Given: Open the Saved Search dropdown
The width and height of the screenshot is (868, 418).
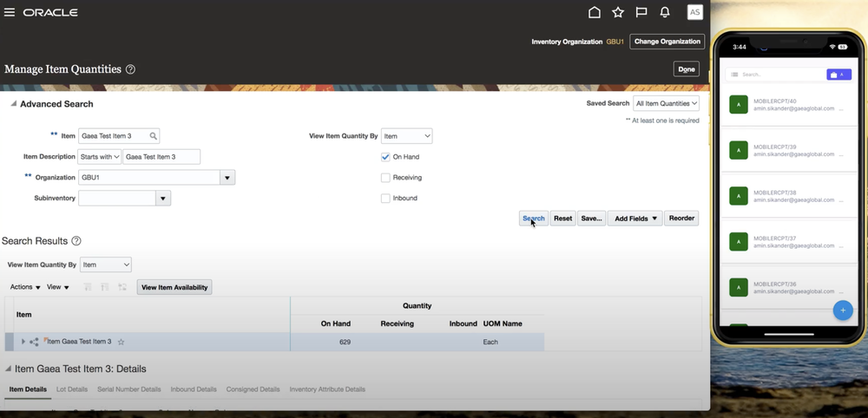Looking at the screenshot, I should point(666,103).
